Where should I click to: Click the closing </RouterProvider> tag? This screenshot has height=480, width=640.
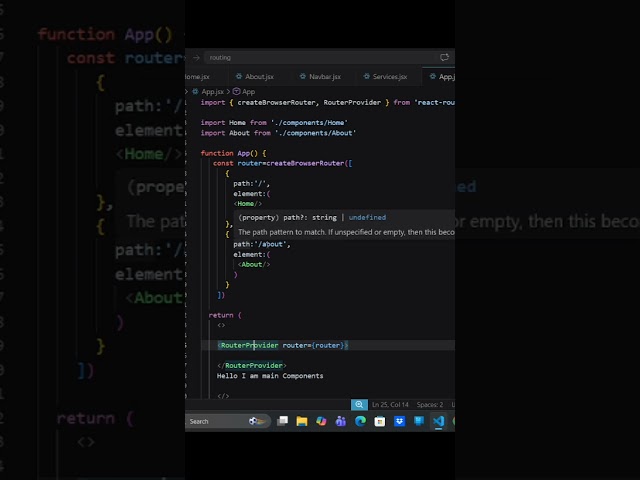click(251, 365)
